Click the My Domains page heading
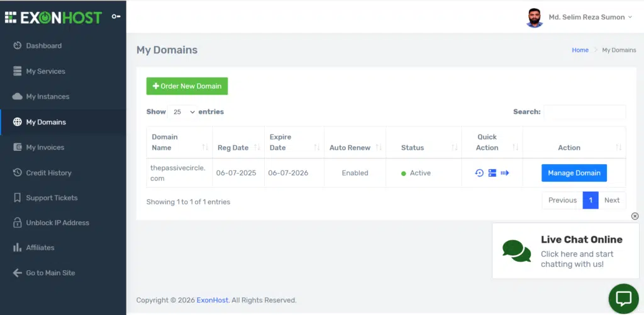This screenshot has width=644, height=315. click(x=167, y=50)
